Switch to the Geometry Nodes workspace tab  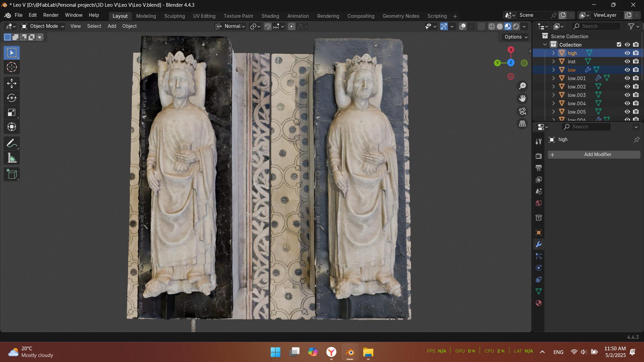pyautogui.click(x=401, y=16)
